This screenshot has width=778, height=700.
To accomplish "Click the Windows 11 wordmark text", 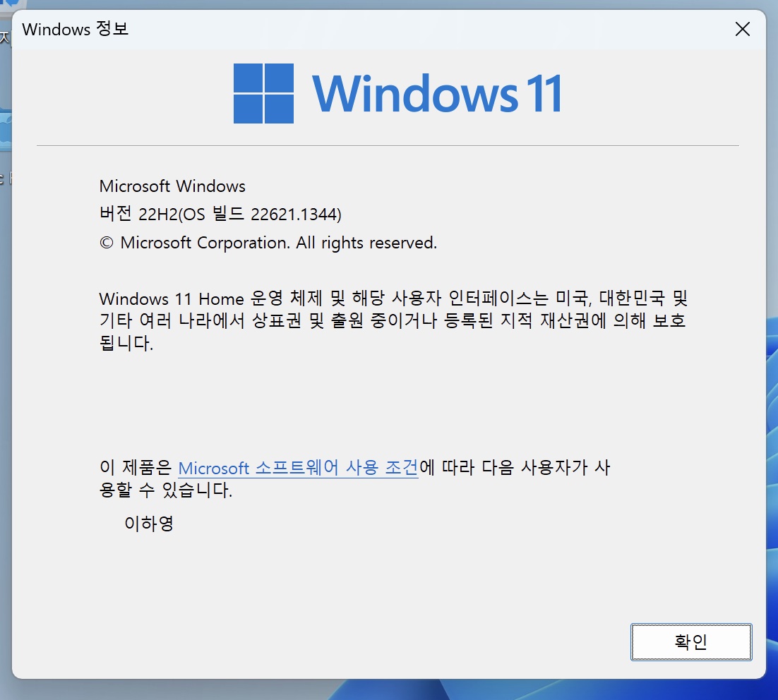I will [x=437, y=93].
